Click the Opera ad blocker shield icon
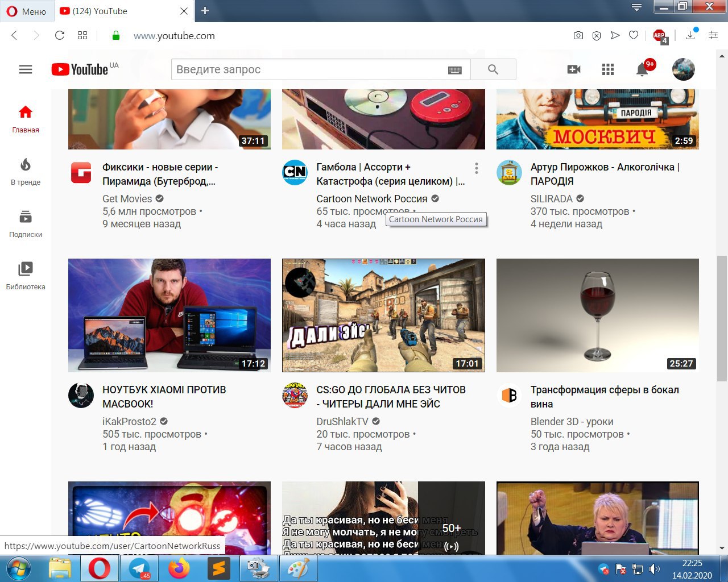728x582 pixels. point(597,35)
